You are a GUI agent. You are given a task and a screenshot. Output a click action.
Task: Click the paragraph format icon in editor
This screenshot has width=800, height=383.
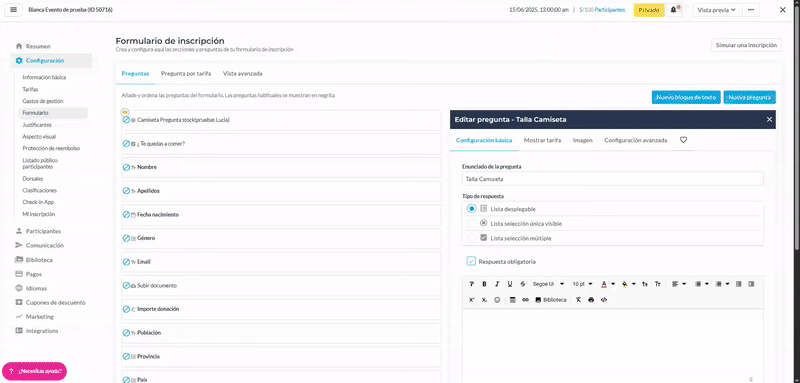pyautogui.click(x=471, y=284)
